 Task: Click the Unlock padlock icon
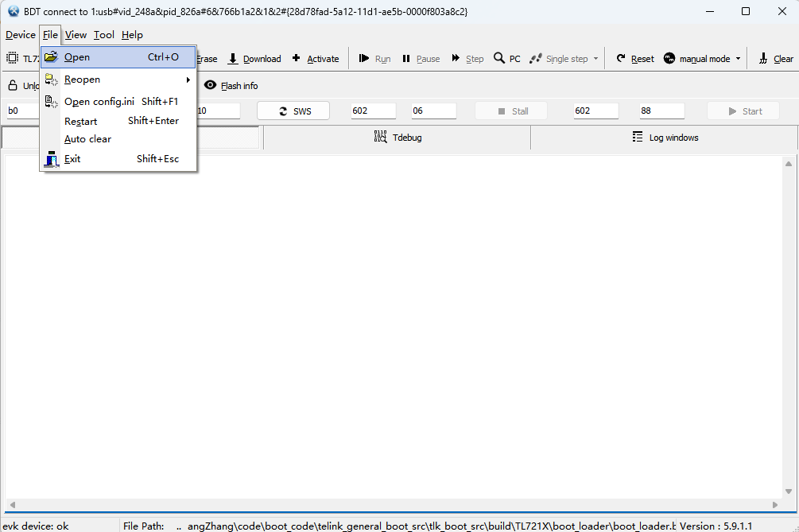point(13,85)
